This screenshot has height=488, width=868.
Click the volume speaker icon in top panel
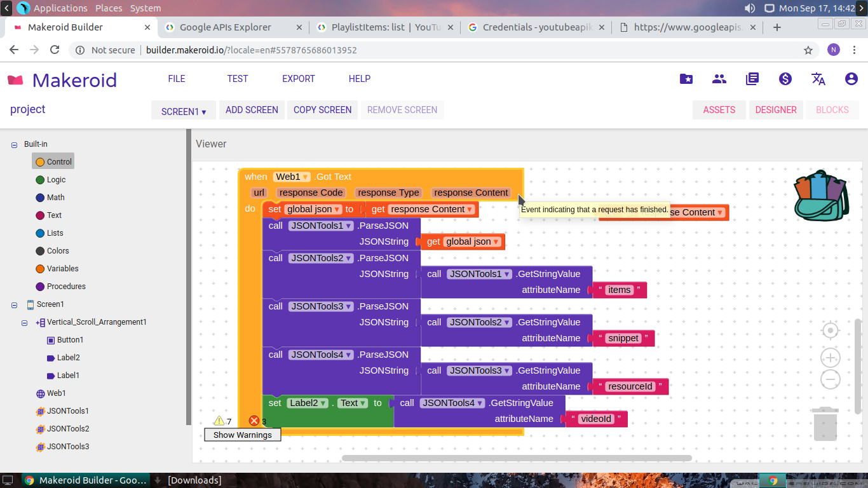(750, 8)
